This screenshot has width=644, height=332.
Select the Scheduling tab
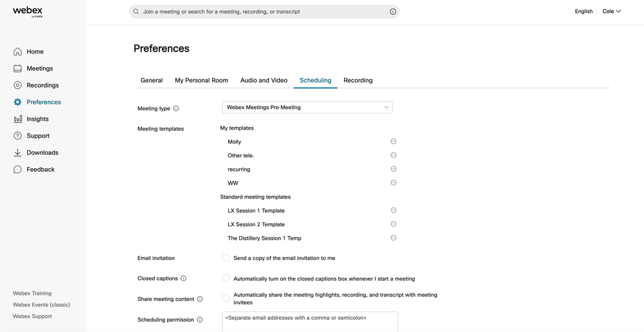click(x=315, y=81)
